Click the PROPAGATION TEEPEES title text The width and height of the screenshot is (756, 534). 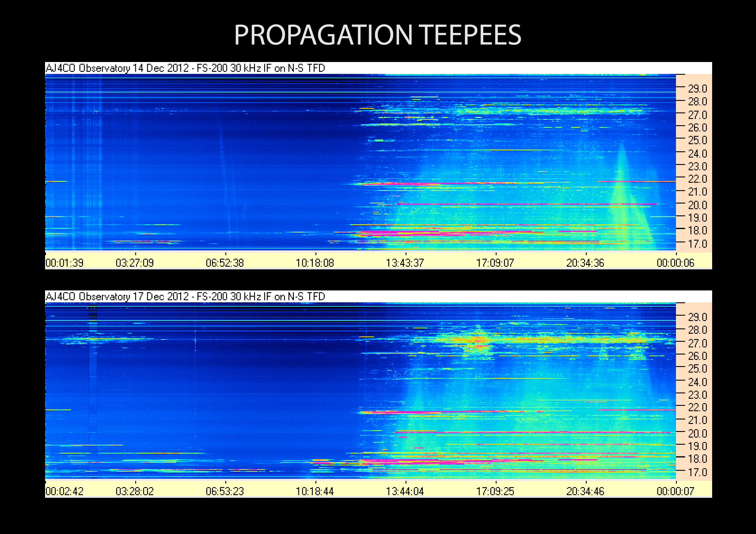[x=377, y=35]
